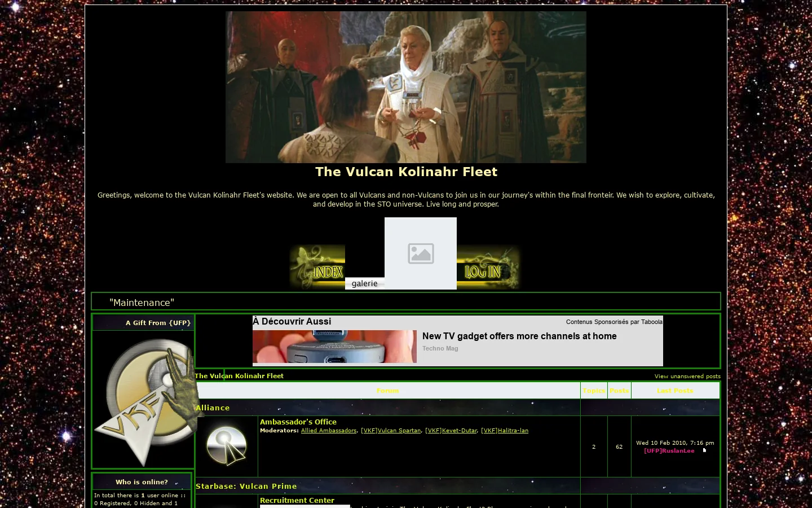The width and height of the screenshot is (812, 508).
Task: Open the TV gadget ad thumbnail
Action: click(334, 347)
